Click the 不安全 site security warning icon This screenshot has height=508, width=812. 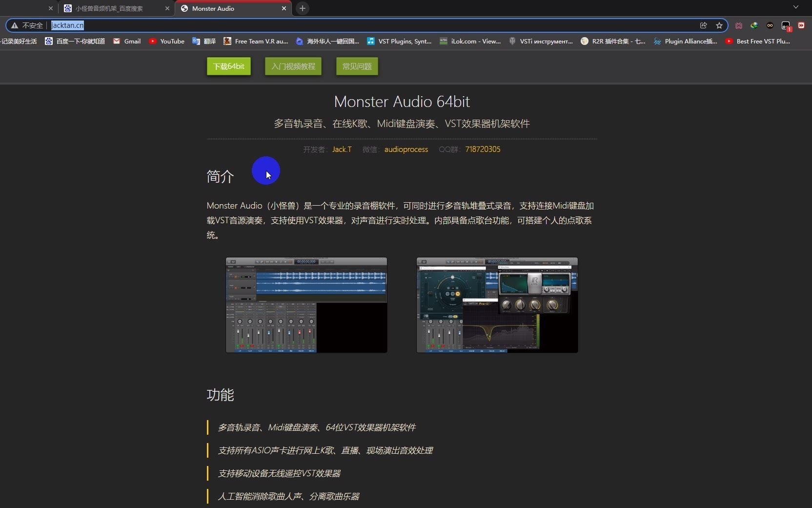point(15,25)
